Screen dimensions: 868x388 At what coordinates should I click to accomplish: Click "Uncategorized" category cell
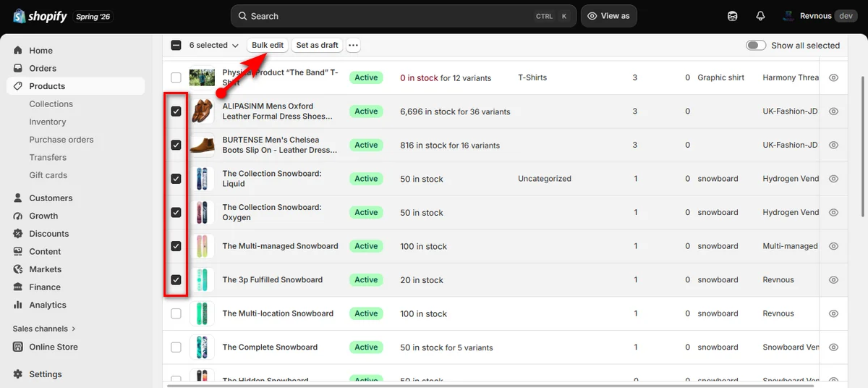click(545, 179)
